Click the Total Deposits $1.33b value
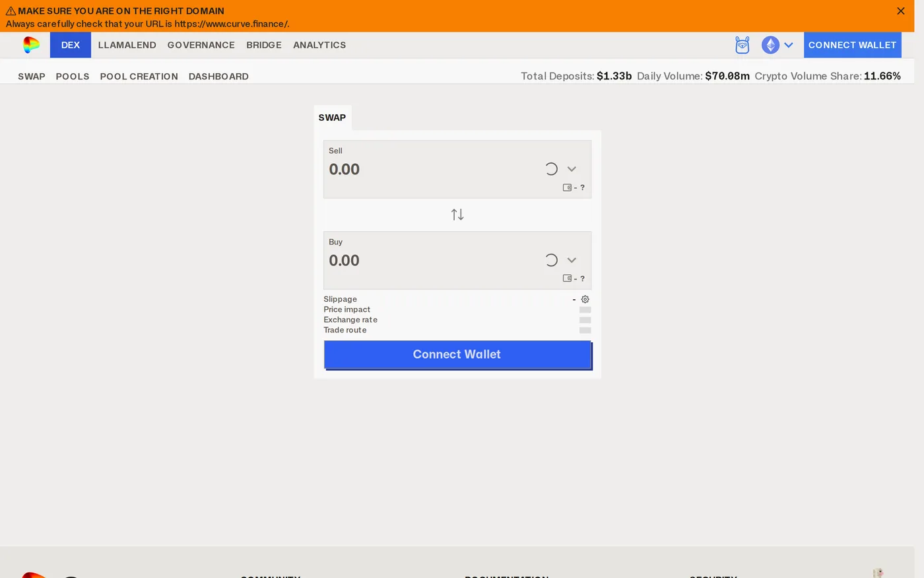 (614, 76)
